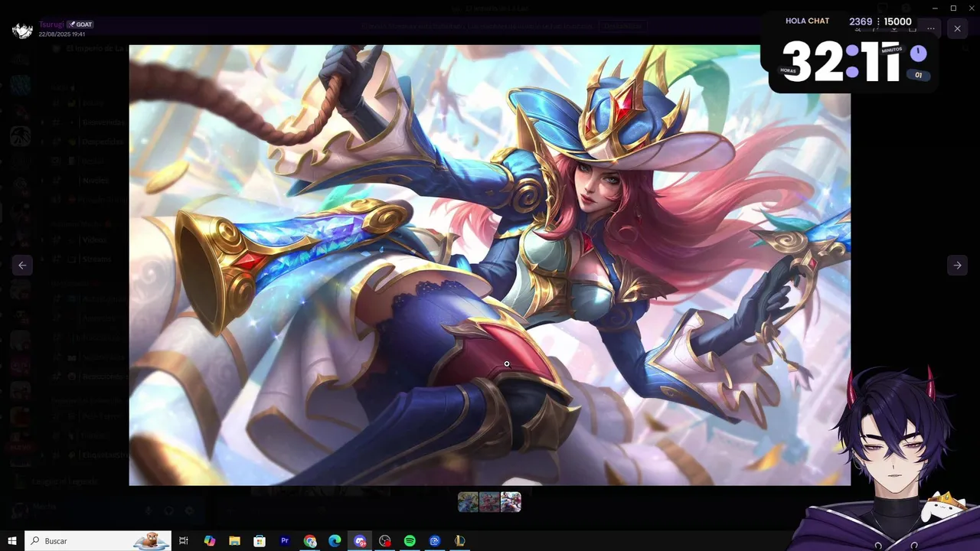Screen dimensions: 980x551
Task: Open Task View in the taskbar
Action: click(x=184, y=541)
